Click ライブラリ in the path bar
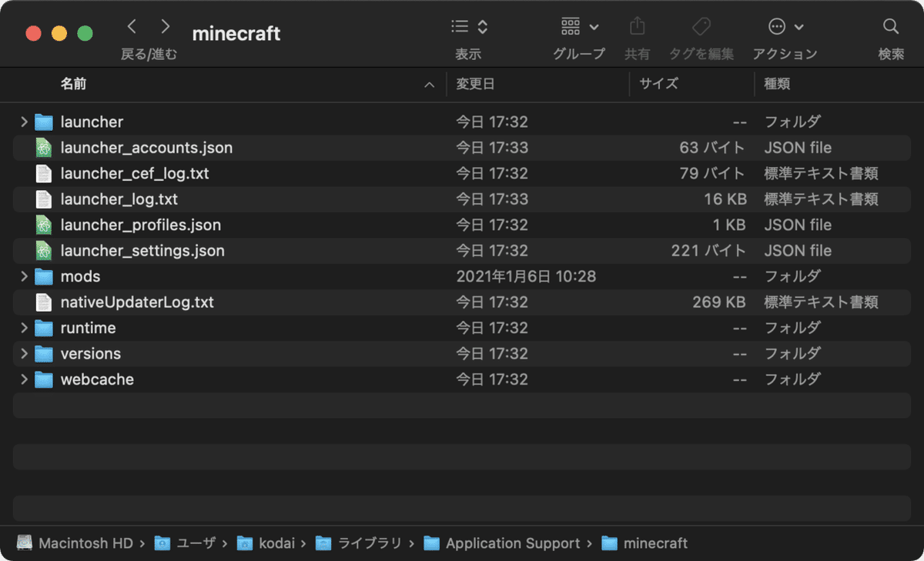Viewport: 924px width, 561px height. [x=359, y=543]
